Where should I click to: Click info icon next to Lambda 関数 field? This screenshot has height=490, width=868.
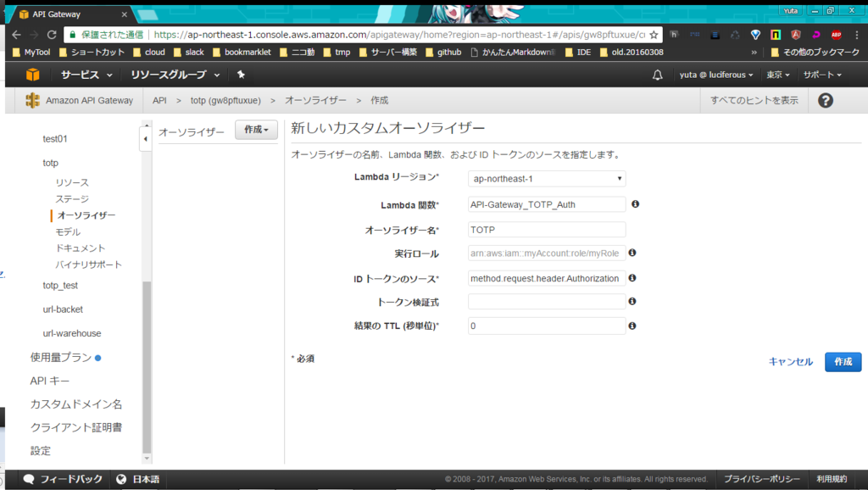click(636, 203)
